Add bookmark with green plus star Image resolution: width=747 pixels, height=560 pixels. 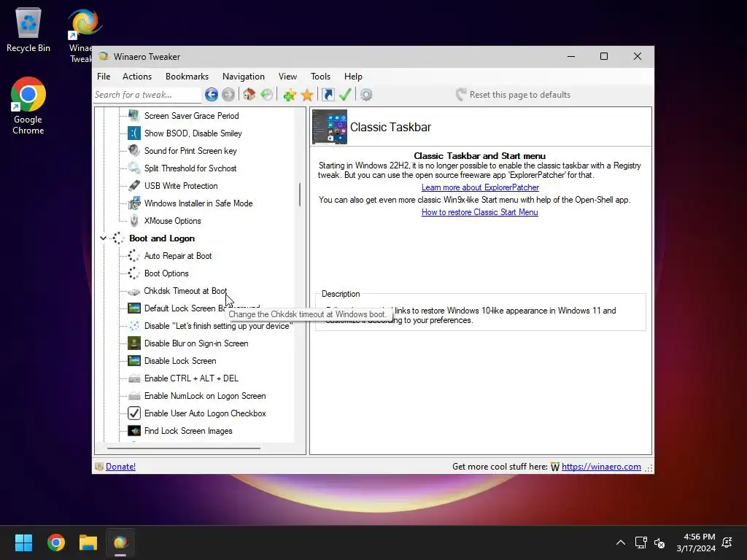tap(290, 95)
